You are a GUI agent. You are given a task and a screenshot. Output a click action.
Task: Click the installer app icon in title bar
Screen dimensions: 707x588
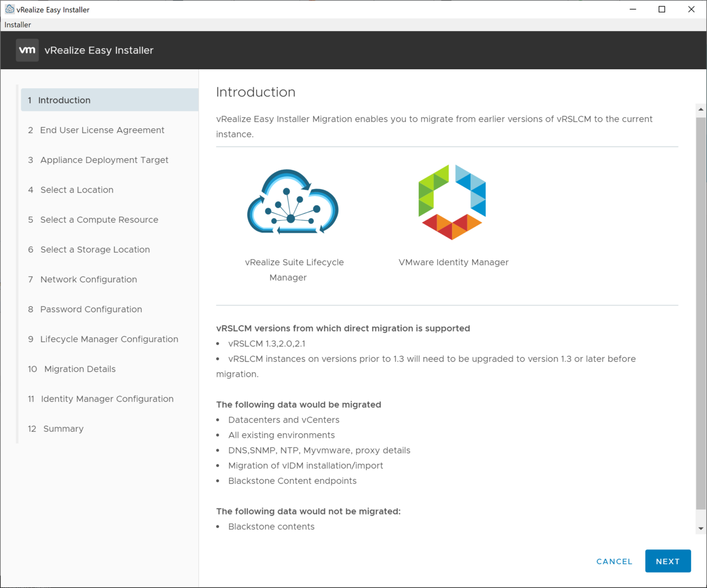click(x=9, y=9)
